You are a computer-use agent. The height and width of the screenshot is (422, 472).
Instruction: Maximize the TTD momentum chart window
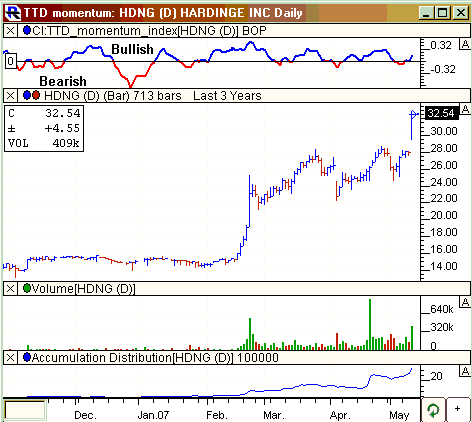coord(443,13)
